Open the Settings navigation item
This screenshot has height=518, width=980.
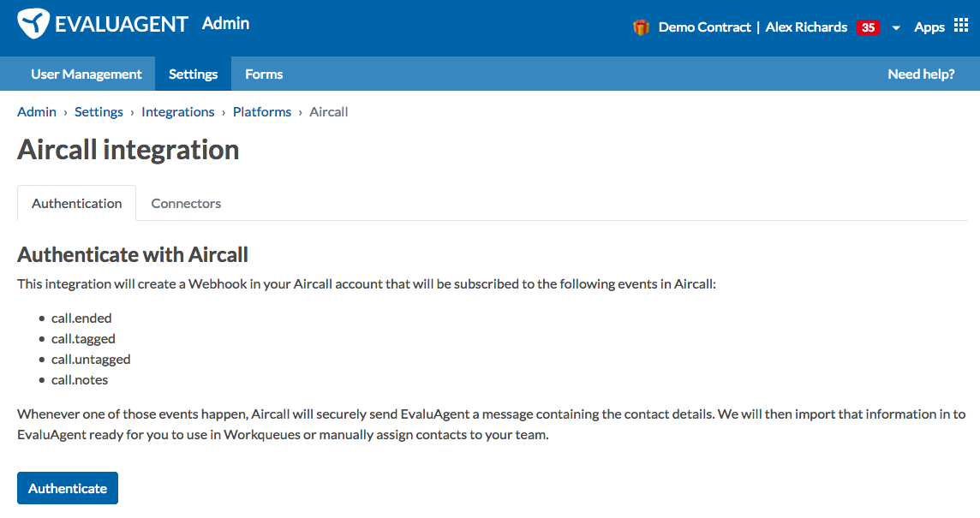click(193, 74)
